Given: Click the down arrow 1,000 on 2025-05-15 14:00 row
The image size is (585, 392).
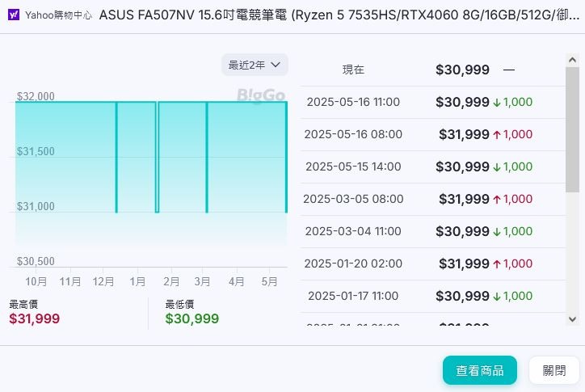Looking at the screenshot, I should pos(512,166).
